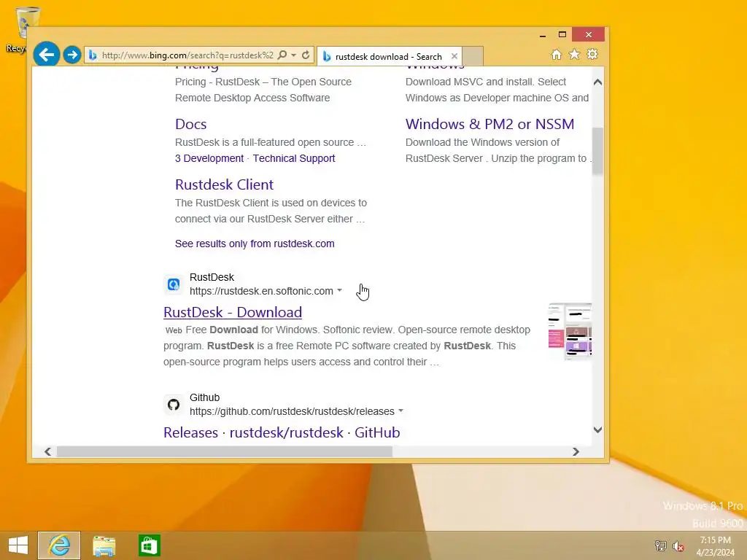Click the Bing favicon in address bar
Screen dimensions: 747x560
(93, 55)
